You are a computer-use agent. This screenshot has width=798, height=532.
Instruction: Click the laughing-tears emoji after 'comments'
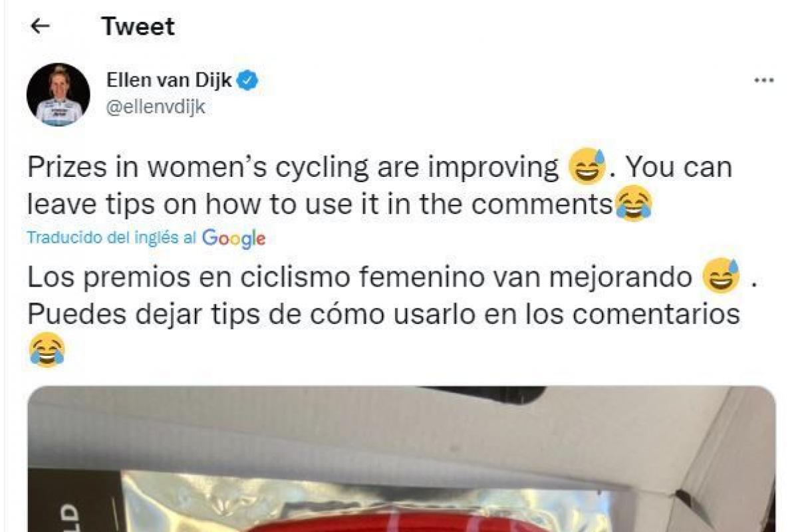[633, 203]
